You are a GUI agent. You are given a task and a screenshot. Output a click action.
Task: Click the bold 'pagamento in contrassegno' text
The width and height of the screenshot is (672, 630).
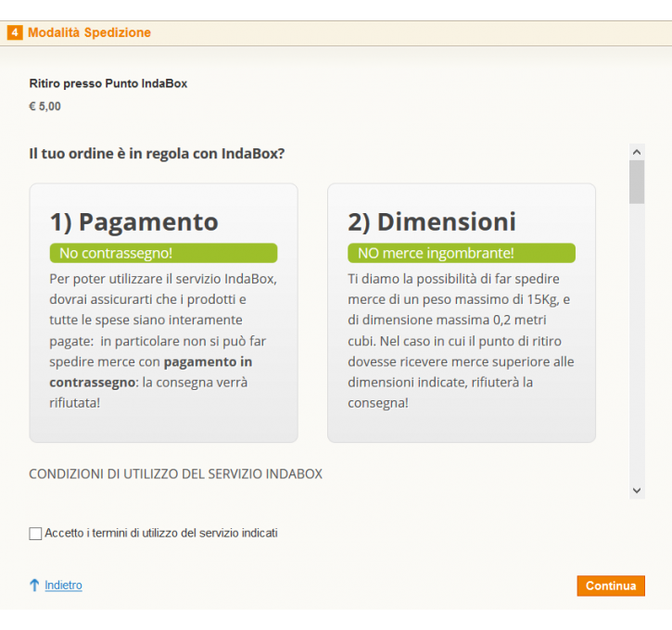[150, 372]
